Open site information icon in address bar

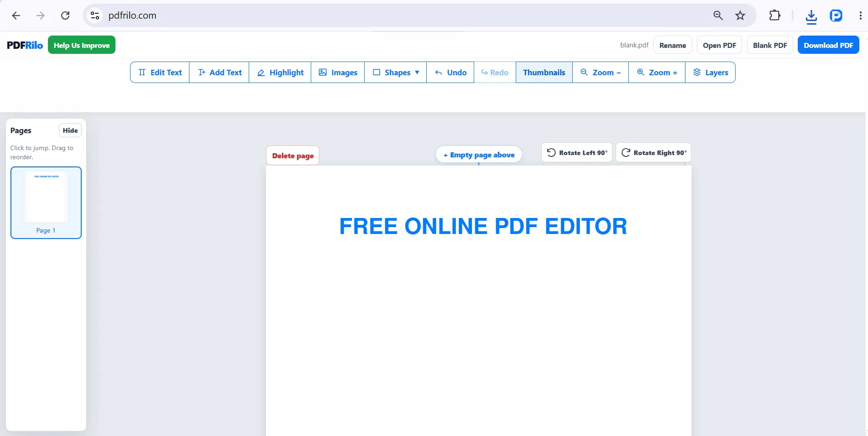95,16
